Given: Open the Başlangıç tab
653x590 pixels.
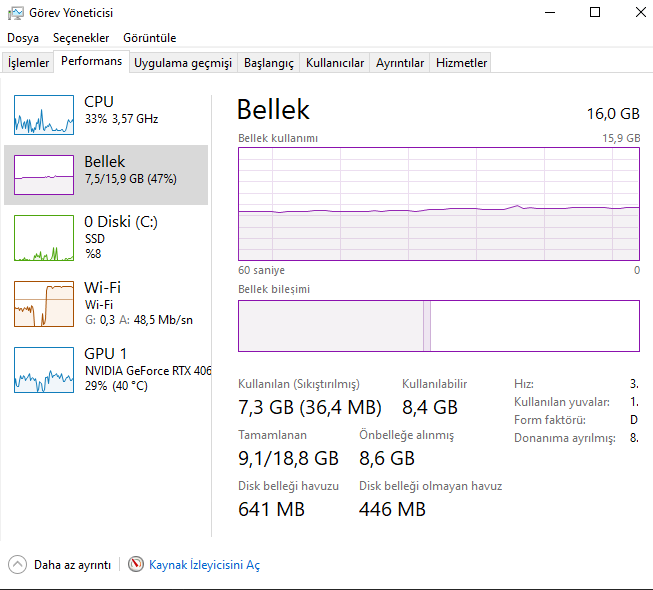Looking at the screenshot, I should point(269,63).
